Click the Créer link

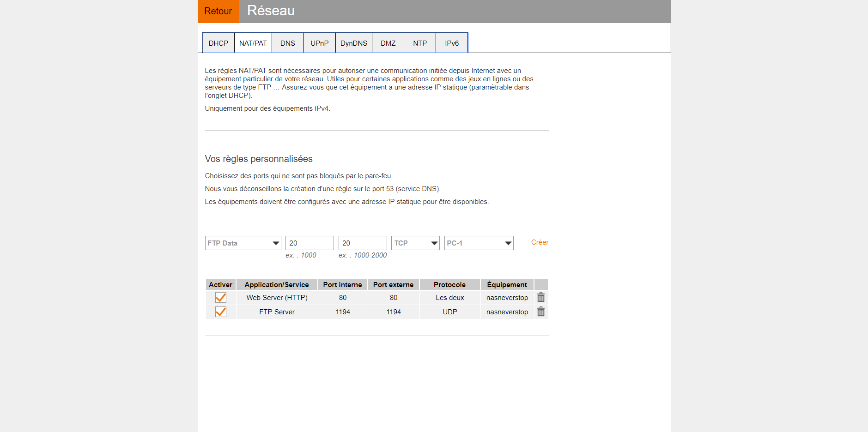[x=540, y=242]
